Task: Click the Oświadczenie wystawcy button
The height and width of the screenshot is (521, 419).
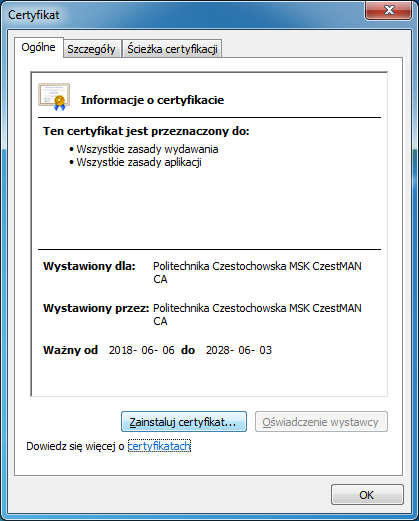Action: tap(321, 422)
